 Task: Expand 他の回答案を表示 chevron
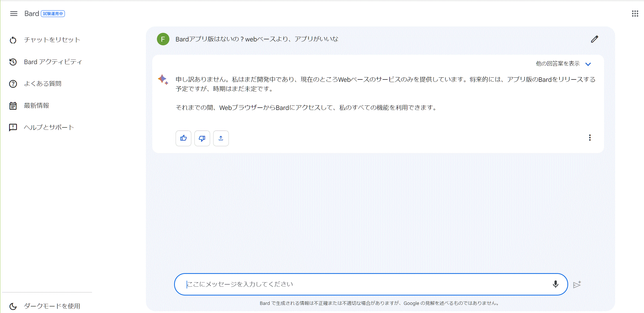(x=588, y=64)
